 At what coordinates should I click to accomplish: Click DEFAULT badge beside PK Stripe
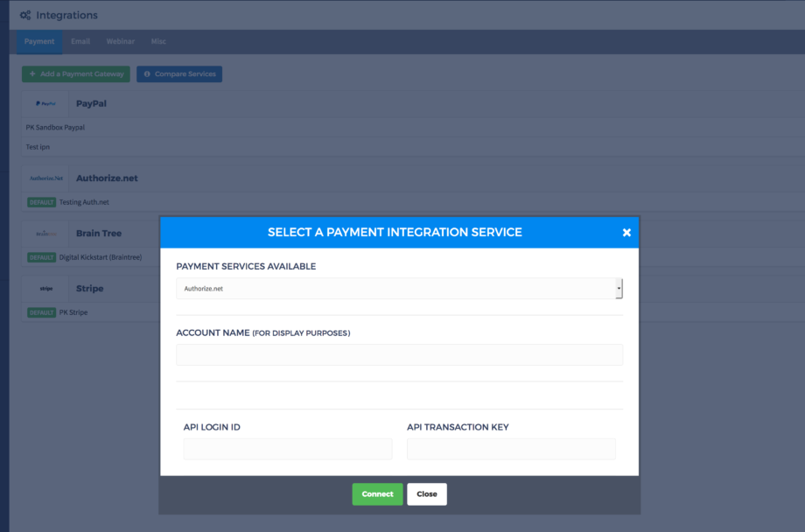(42, 312)
